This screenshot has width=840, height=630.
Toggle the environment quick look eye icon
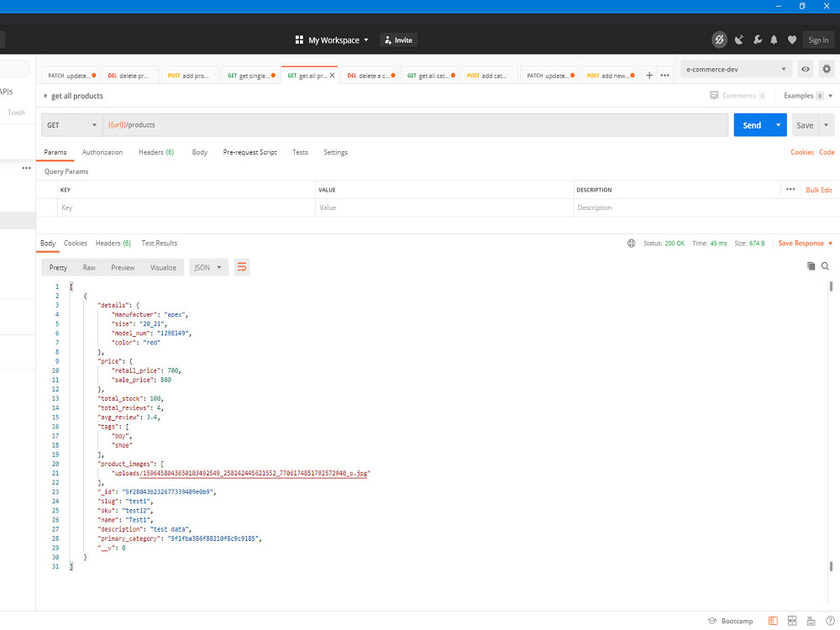806,69
